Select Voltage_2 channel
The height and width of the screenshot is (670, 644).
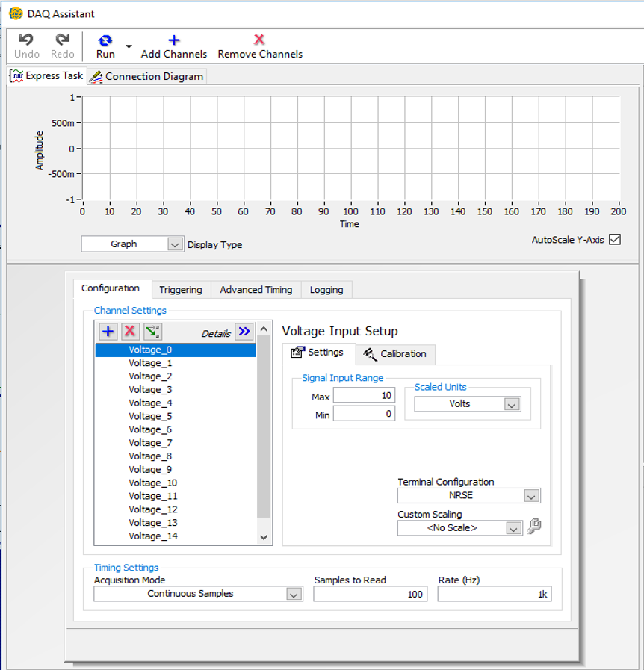pos(176,376)
